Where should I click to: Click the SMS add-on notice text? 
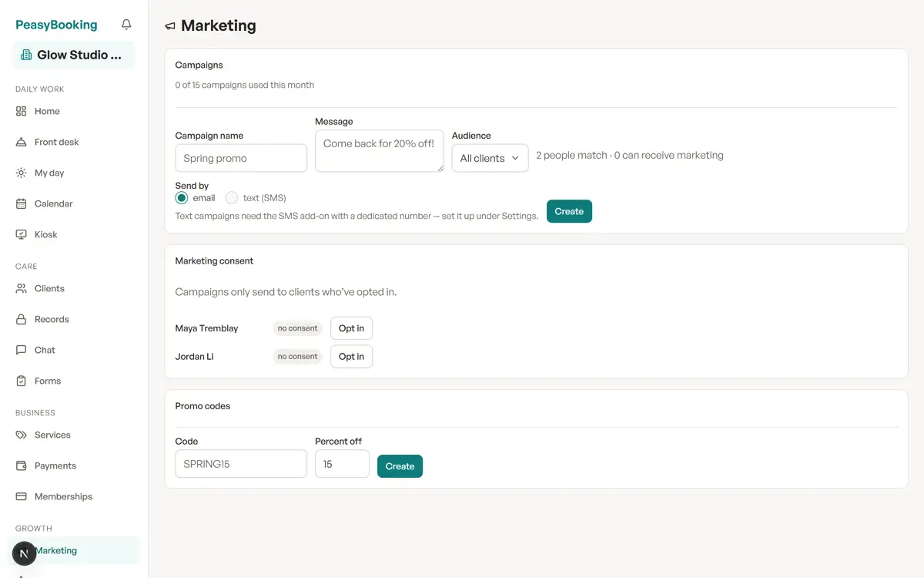357,216
